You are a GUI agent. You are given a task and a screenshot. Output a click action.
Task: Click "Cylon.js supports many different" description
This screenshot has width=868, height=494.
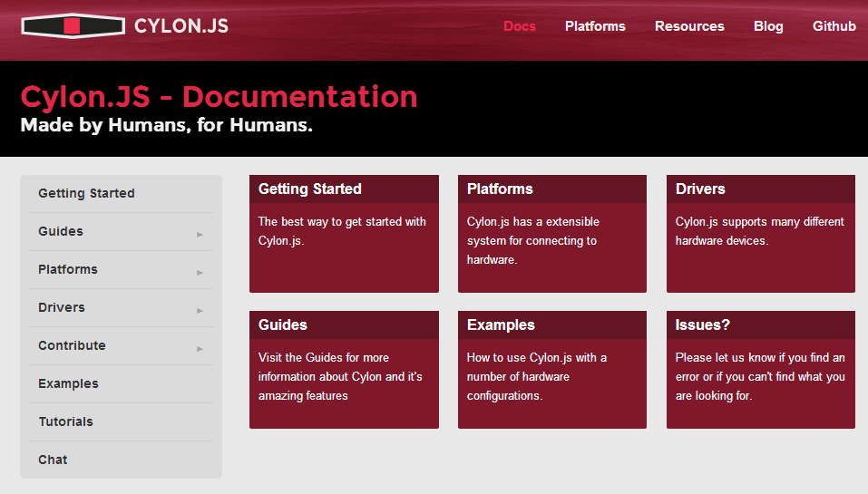(759, 231)
